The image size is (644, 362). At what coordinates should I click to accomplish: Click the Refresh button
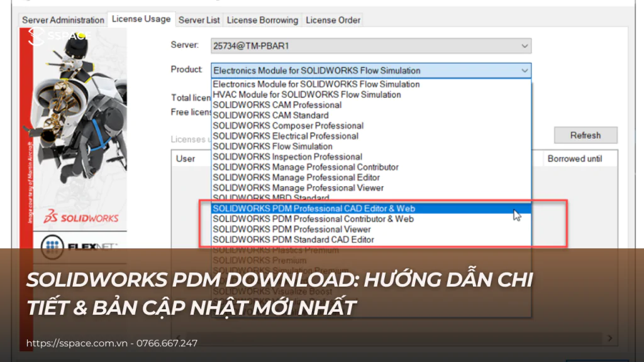586,135
